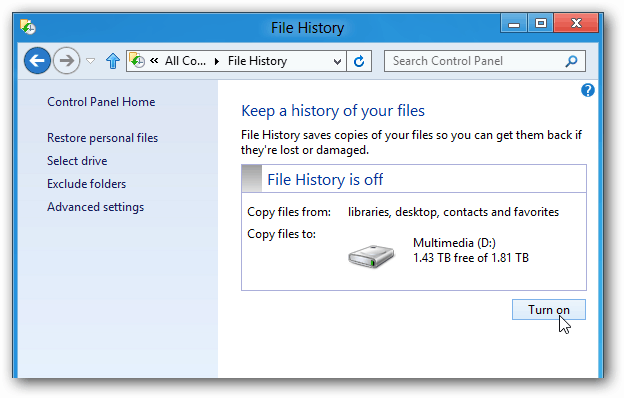The width and height of the screenshot is (624, 398).
Task: Open help with the blue question mark
Action: click(587, 90)
